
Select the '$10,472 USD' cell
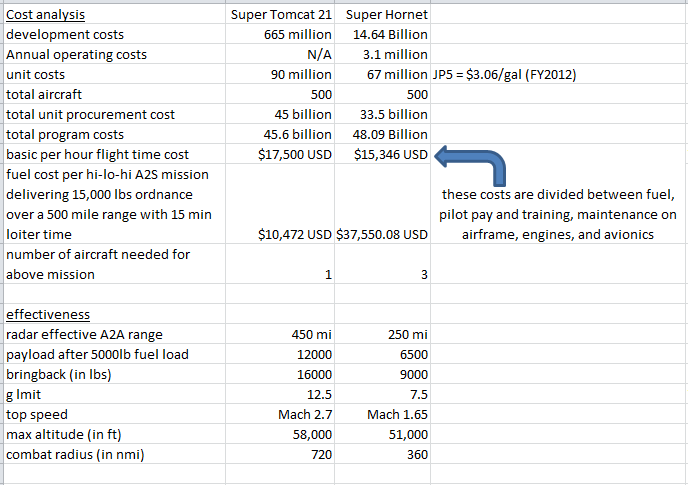click(280, 204)
